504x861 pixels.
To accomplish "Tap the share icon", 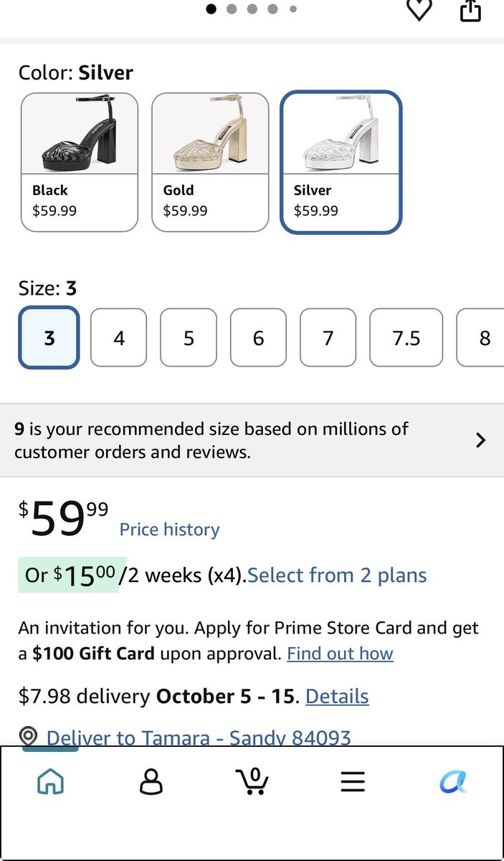I will pos(470,10).
